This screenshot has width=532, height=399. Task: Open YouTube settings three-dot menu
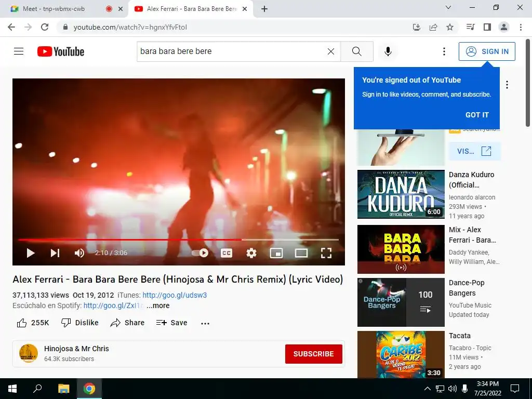pyautogui.click(x=444, y=51)
